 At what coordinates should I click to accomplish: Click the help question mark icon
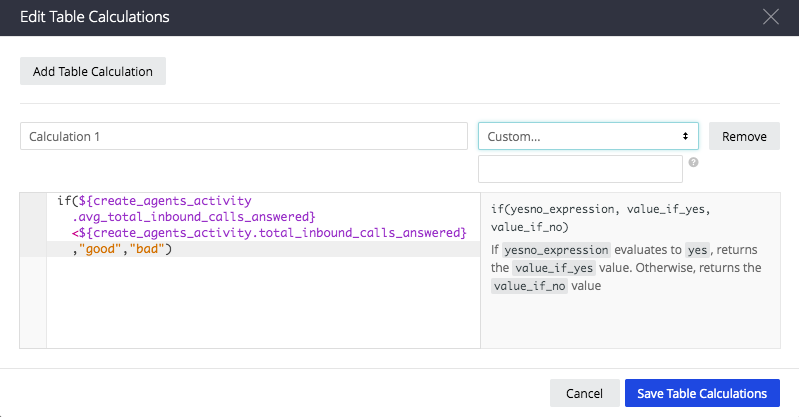click(693, 162)
